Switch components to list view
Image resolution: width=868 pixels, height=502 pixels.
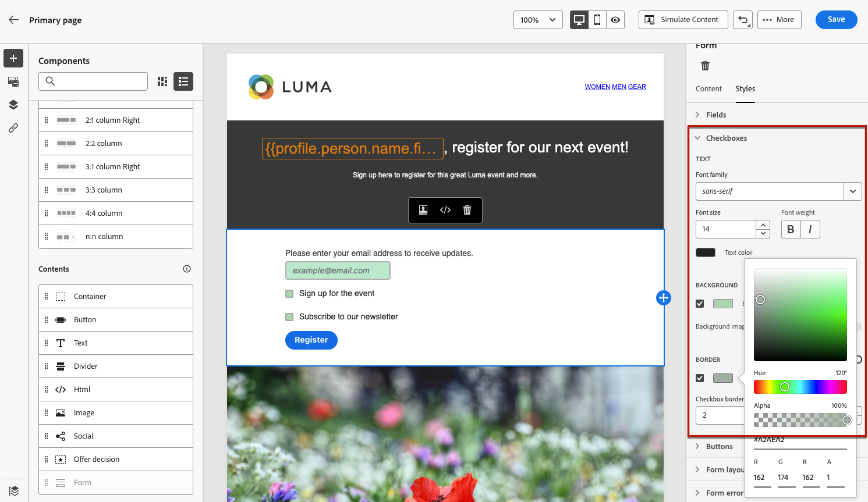183,81
